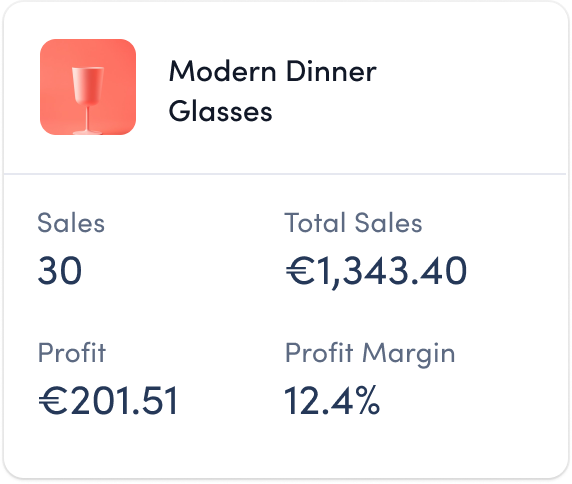This screenshot has height=484, width=572.
Task: Open the Modern Dinner Glasses product title
Action: click(273, 91)
